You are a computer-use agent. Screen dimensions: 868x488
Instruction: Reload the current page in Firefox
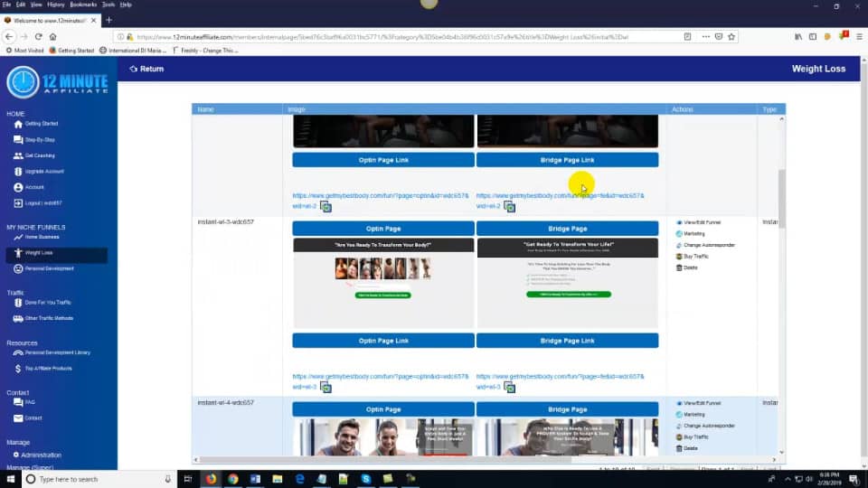coord(38,37)
